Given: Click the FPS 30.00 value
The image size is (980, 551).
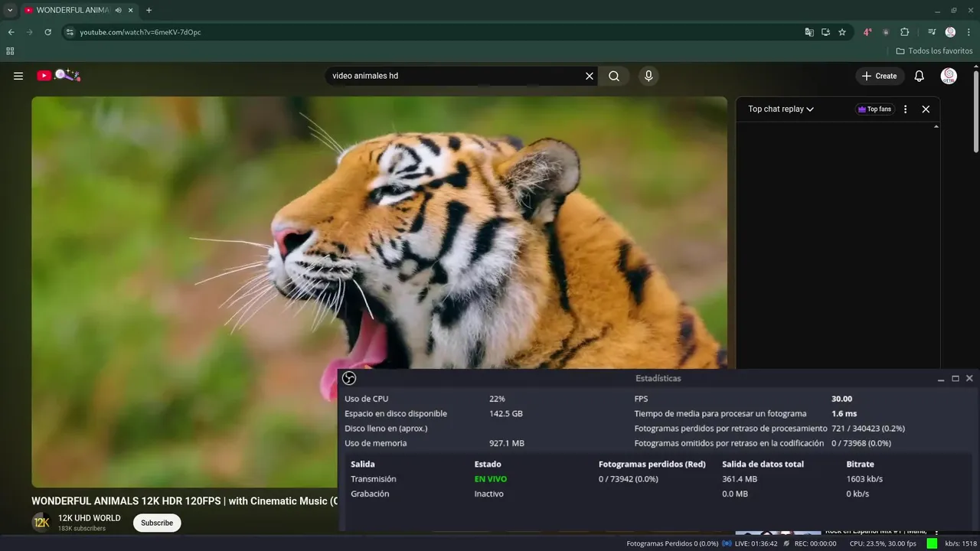Looking at the screenshot, I should [841, 399].
